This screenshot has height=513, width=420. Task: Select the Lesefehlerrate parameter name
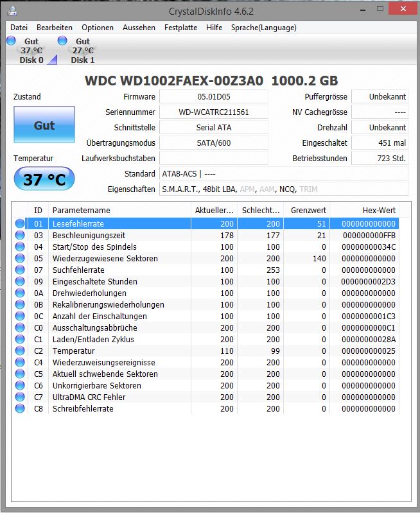click(x=78, y=224)
